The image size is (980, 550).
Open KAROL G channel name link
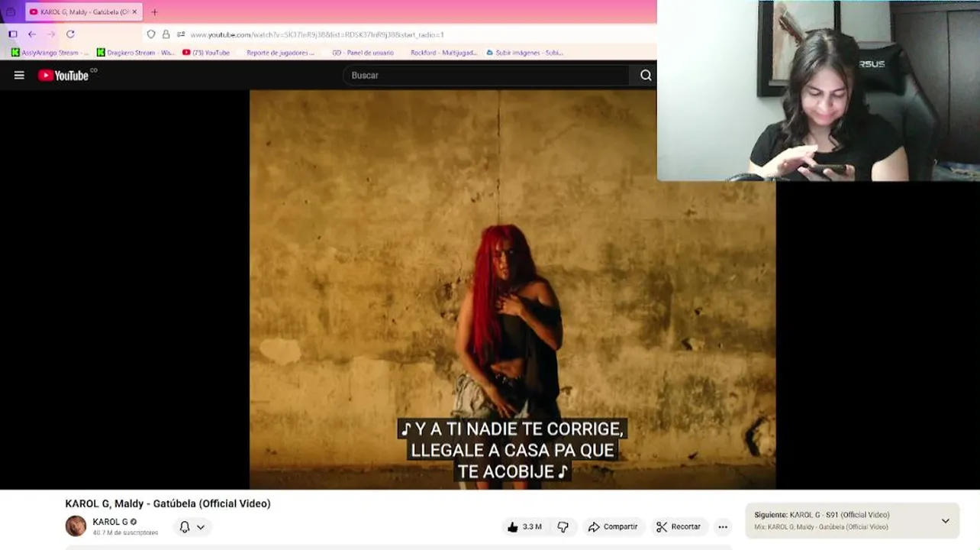point(111,522)
